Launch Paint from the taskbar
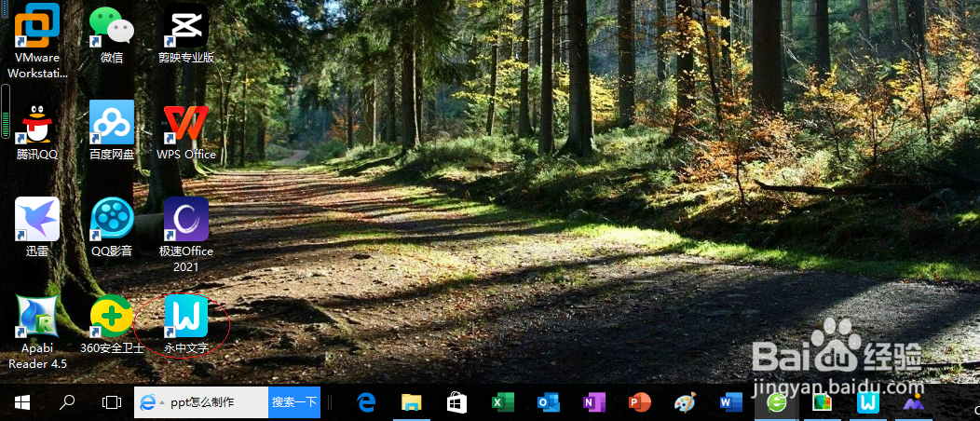980x421 pixels. click(686, 402)
